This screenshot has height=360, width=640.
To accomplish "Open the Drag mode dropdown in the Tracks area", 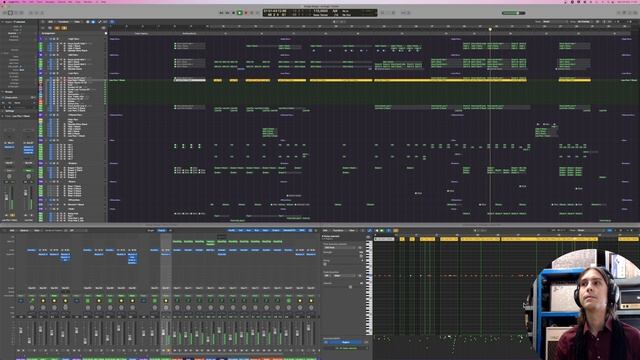I will tap(585, 22).
